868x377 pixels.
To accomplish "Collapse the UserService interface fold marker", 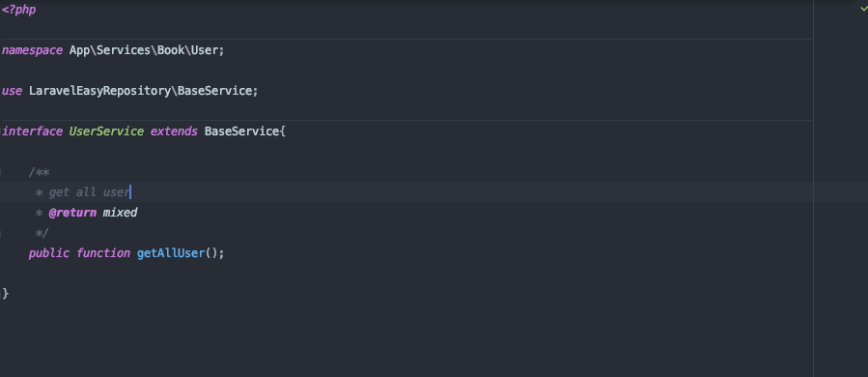I will tap(1, 131).
